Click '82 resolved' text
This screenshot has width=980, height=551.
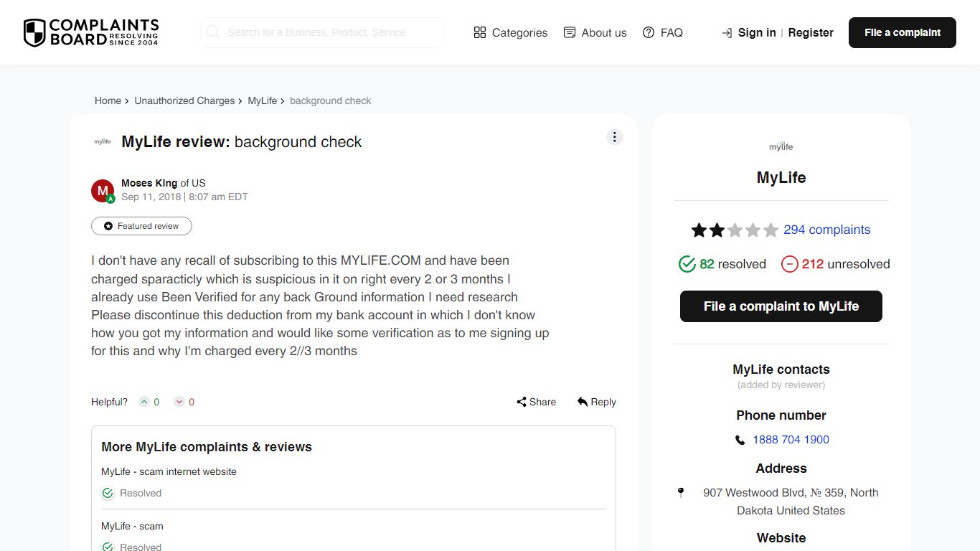click(x=732, y=264)
